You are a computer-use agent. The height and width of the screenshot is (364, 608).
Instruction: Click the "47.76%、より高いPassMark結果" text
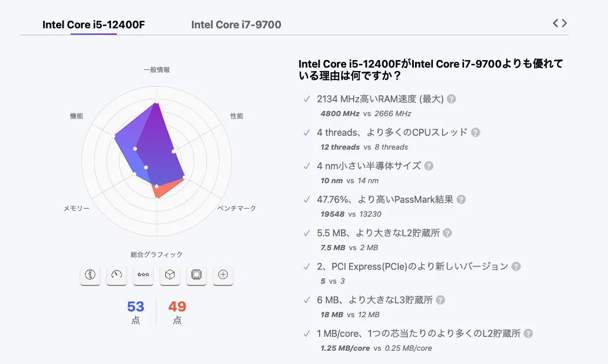(385, 200)
